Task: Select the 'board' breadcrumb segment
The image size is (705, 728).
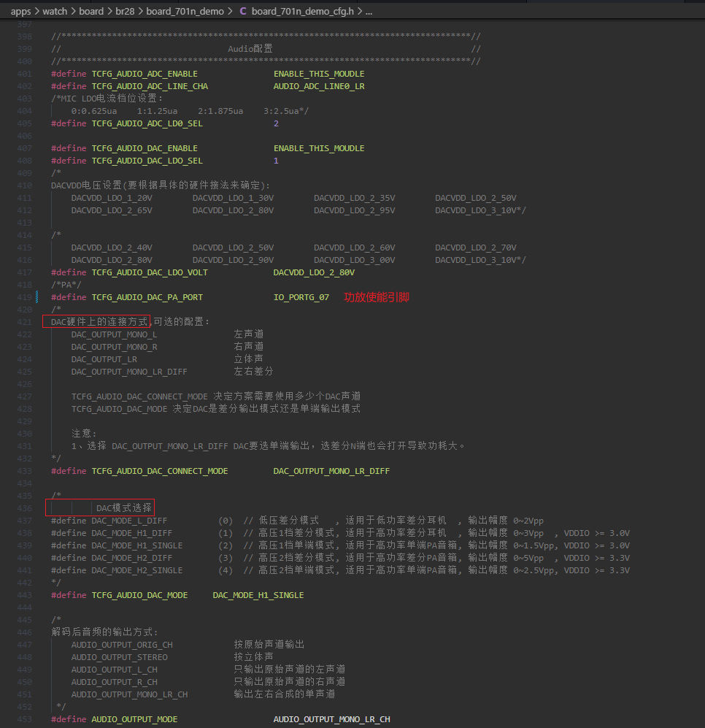Action: (91, 11)
